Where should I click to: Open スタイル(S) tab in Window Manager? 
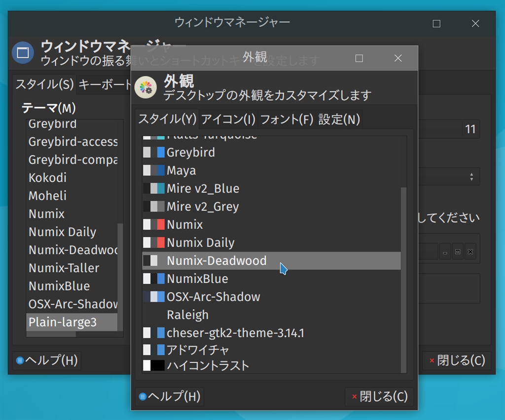pyautogui.click(x=44, y=84)
